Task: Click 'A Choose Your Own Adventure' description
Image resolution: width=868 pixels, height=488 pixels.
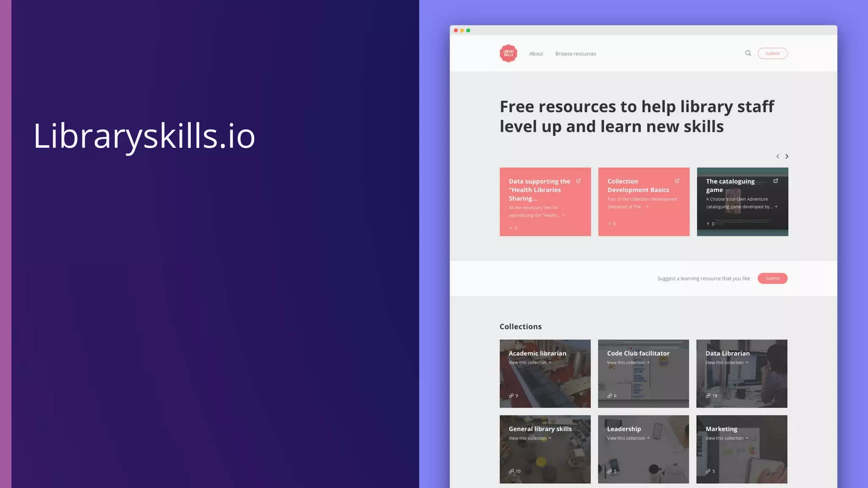Action: 742,203
